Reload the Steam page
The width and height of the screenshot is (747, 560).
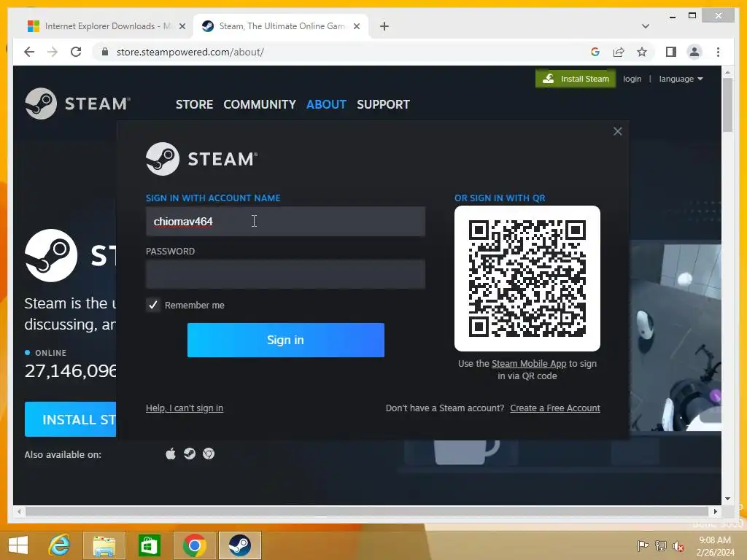76,52
